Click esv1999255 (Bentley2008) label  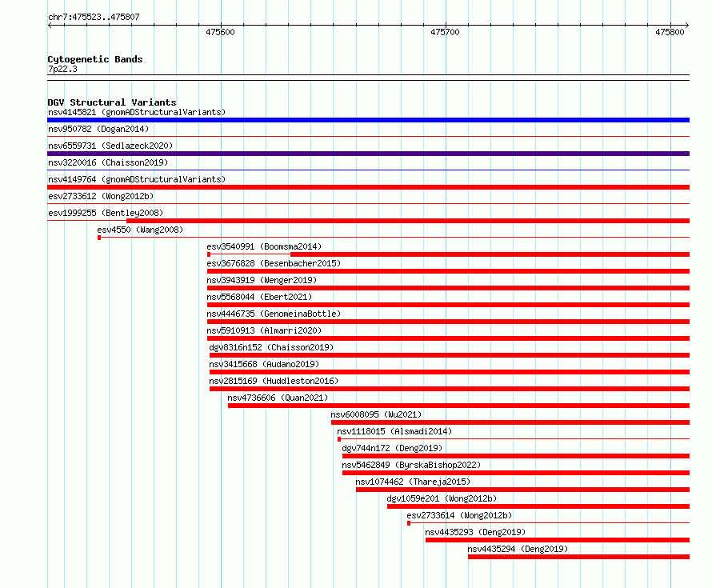[106, 213]
